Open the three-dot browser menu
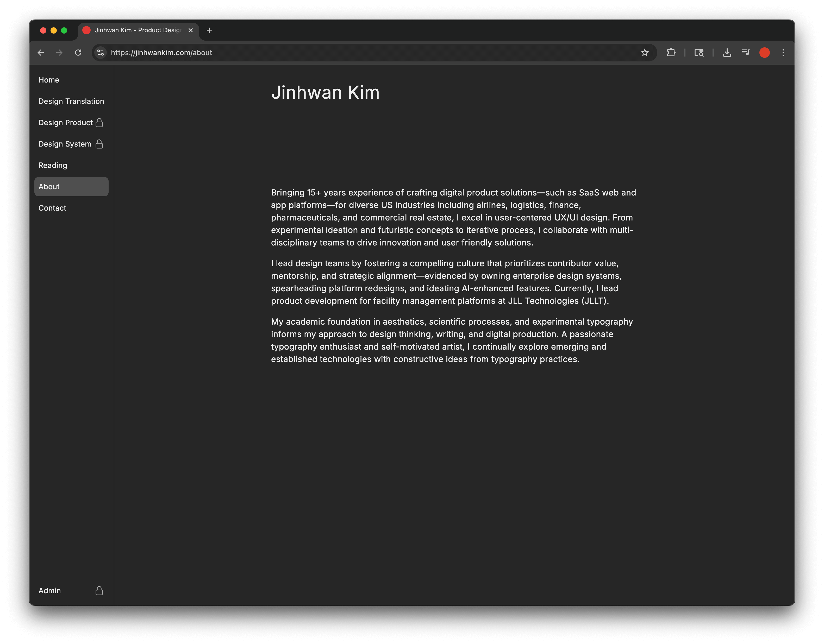Image resolution: width=824 pixels, height=644 pixels. point(783,53)
